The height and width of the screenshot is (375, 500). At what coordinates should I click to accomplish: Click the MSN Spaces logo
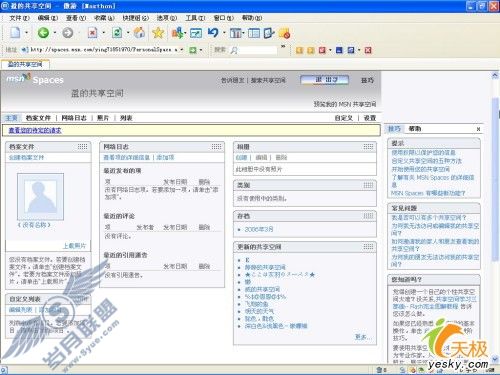tap(35, 79)
